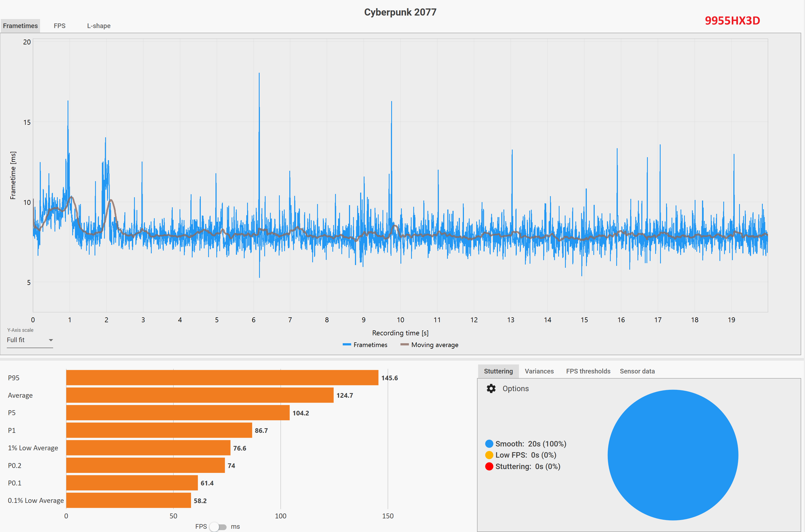Image resolution: width=805 pixels, height=532 pixels.
Task: Click the P95 orange bar
Action: click(222, 378)
